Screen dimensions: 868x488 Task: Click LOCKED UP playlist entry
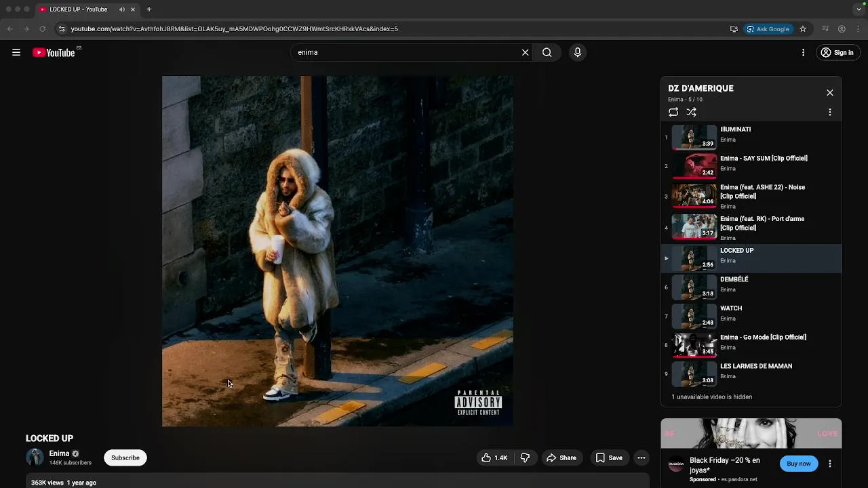pyautogui.click(x=751, y=258)
